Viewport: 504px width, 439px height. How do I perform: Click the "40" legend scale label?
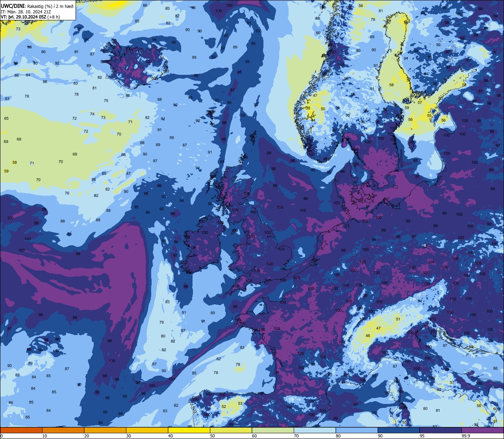click(170, 436)
